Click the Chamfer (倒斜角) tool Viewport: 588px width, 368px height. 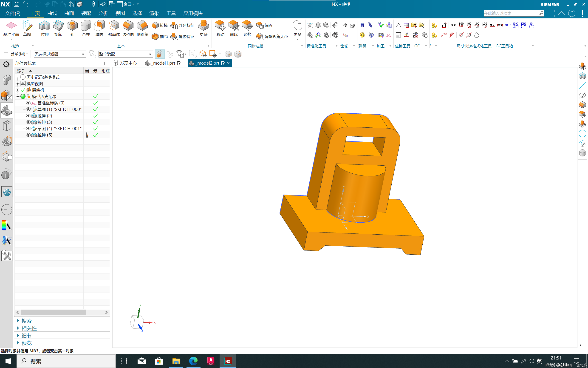pyautogui.click(x=142, y=29)
